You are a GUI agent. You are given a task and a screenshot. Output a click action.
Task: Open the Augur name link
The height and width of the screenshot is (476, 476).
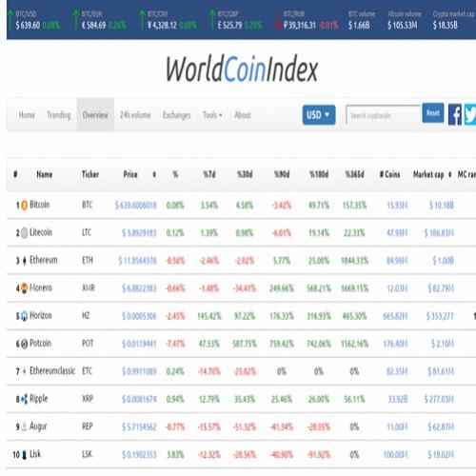point(38,426)
